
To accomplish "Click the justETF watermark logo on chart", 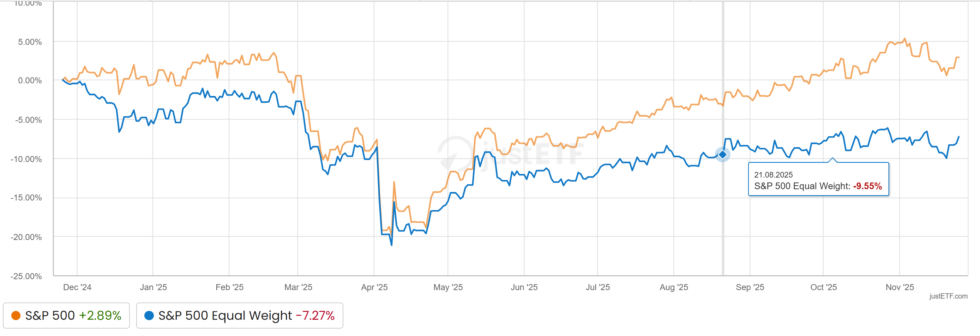I will click(x=510, y=153).
